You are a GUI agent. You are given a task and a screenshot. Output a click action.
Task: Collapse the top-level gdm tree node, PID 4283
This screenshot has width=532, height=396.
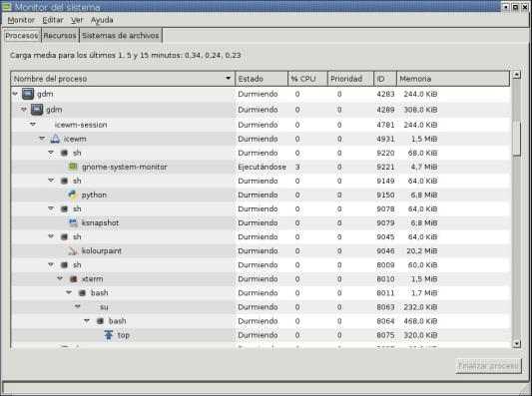15,93
